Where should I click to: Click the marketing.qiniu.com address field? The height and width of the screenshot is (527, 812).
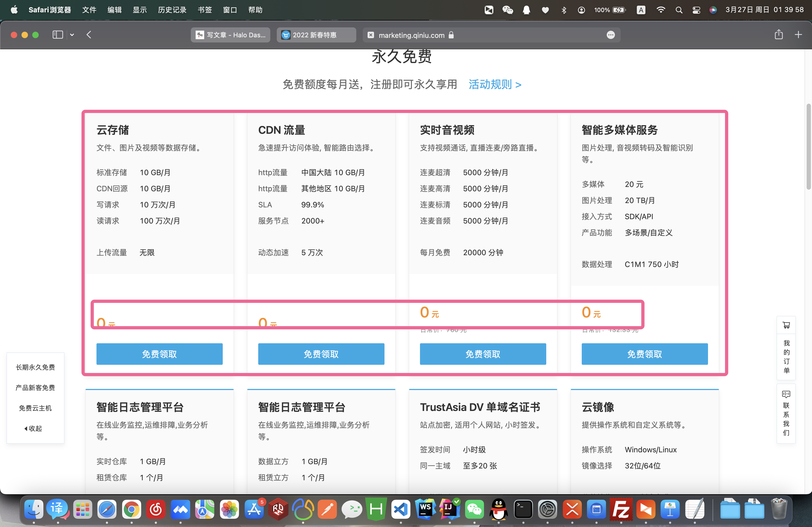pos(491,35)
